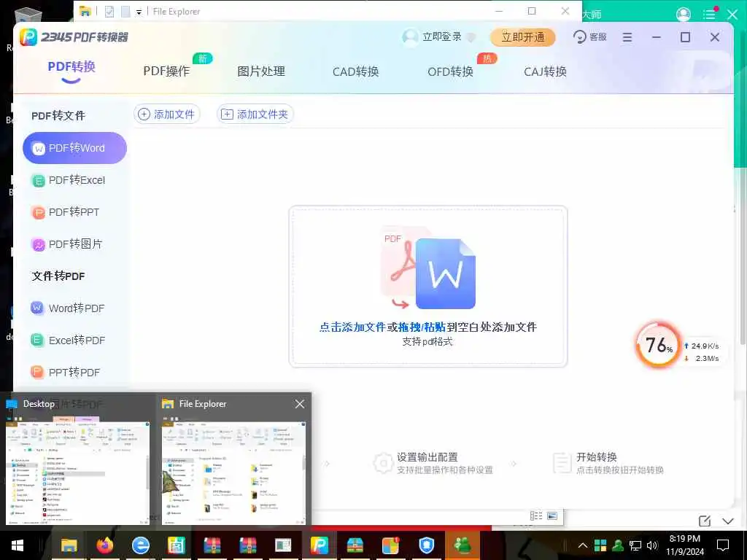Click the green people taskbar icon
Screen dimensions: 747x560
pyautogui.click(x=462, y=545)
